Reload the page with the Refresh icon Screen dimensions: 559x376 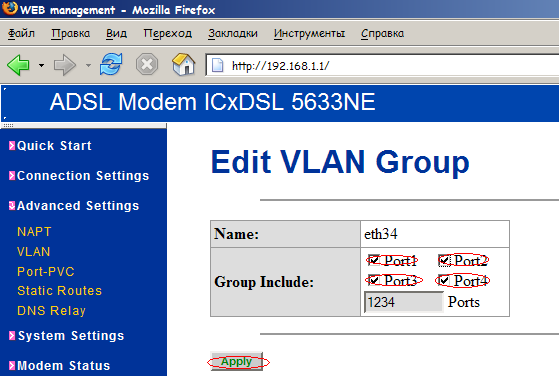tap(111, 65)
